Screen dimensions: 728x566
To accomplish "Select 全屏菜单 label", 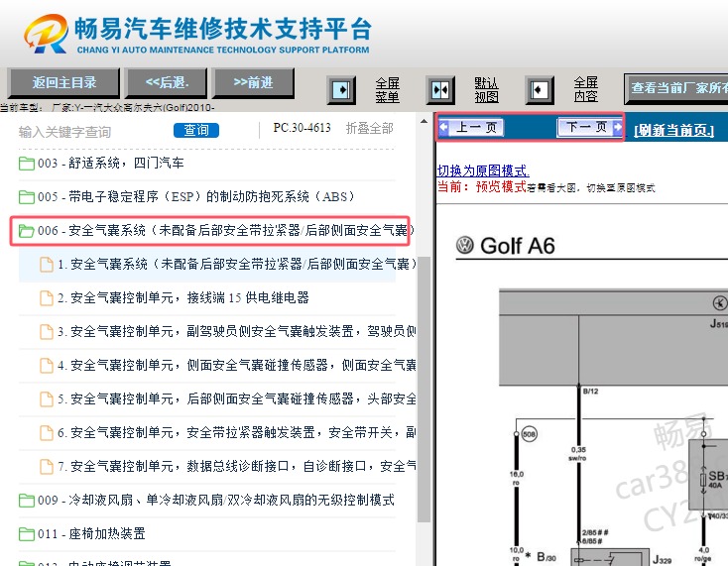I will click(x=387, y=90).
